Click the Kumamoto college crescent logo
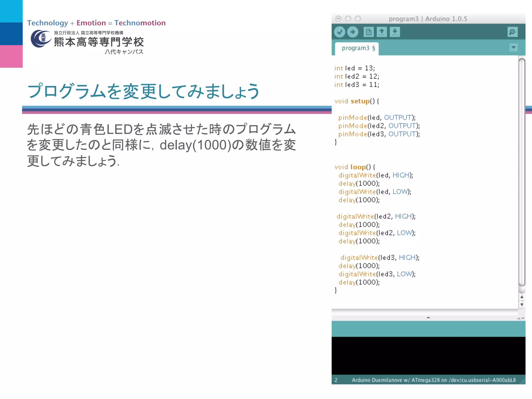The height and width of the screenshot is (399, 532). [41, 39]
